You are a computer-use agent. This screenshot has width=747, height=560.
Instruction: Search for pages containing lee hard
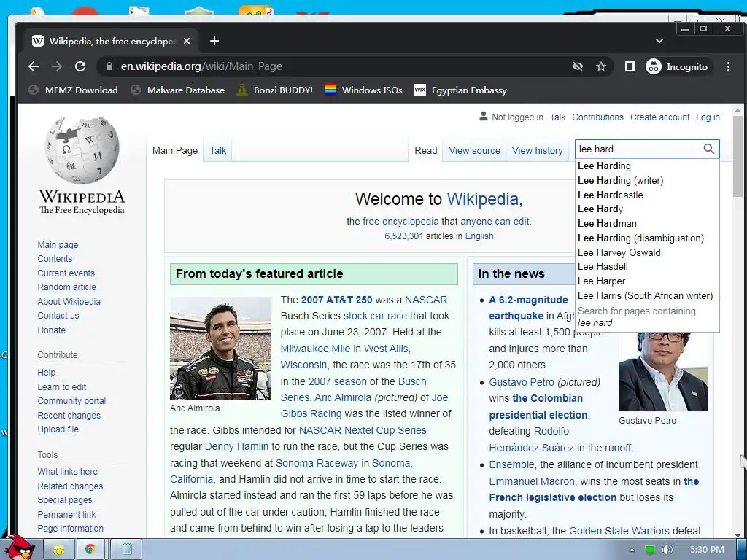[x=647, y=317]
